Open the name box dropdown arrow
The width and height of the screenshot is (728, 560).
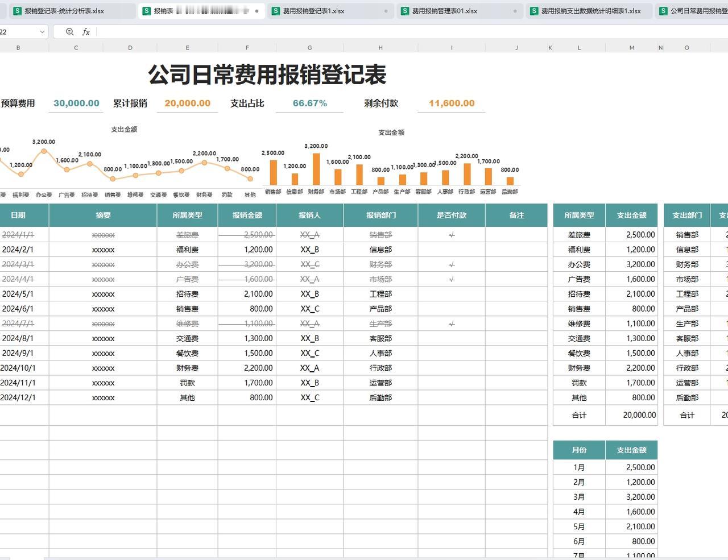[x=42, y=32]
